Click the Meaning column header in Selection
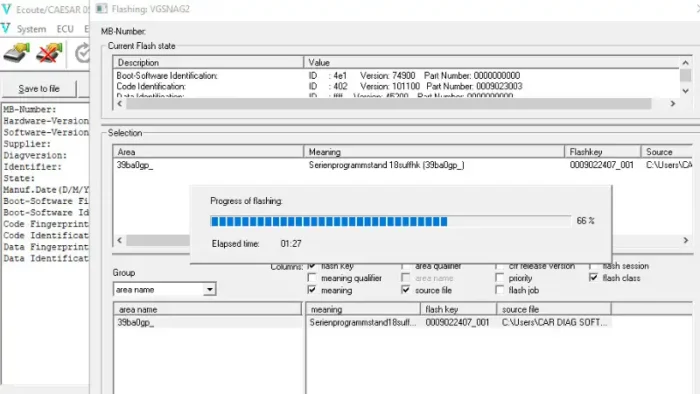The height and width of the screenshot is (394, 700). [434, 152]
